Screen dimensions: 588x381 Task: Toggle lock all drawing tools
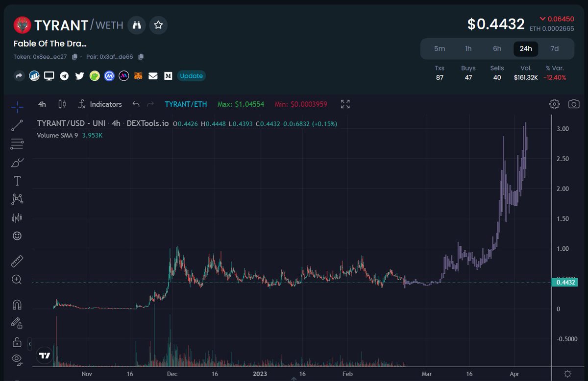(17, 342)
